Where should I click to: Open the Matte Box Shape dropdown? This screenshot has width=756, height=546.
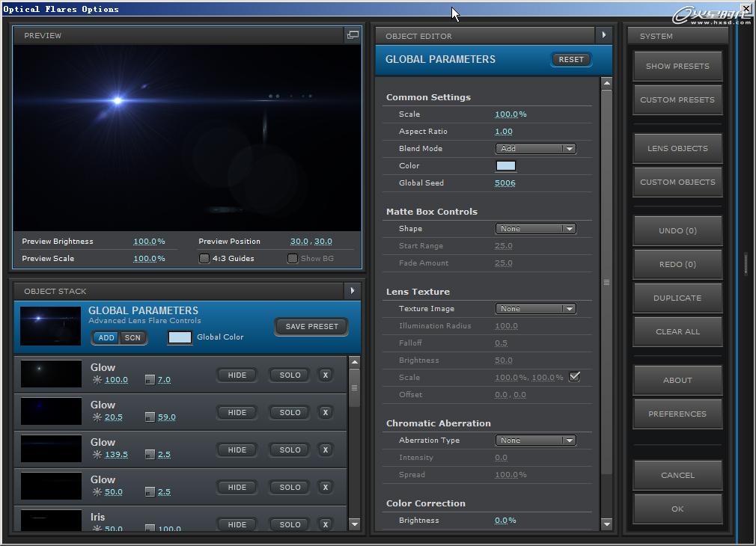tap(536, 228)
